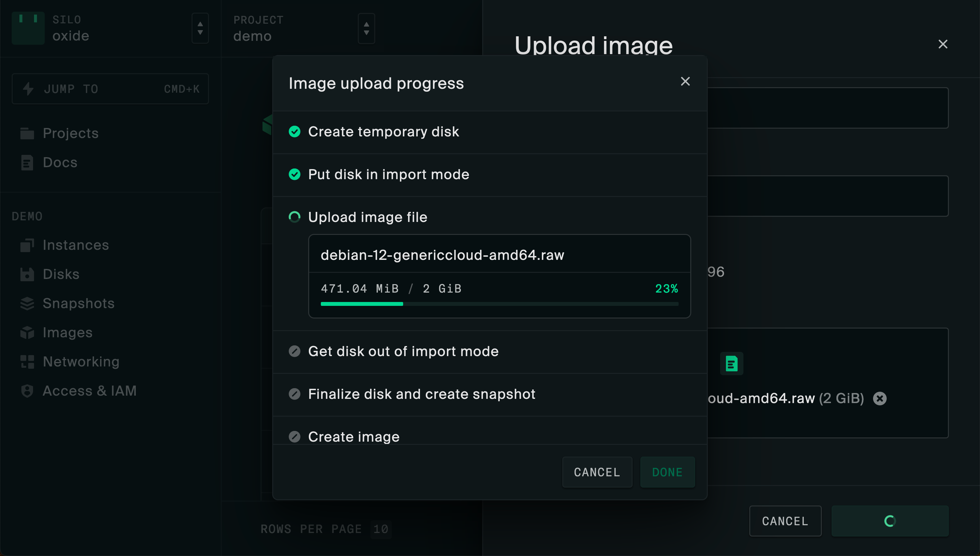Click the Oxide silo logo icon
The height and width of the screenshot is (556, 980).
coord(28,28)
